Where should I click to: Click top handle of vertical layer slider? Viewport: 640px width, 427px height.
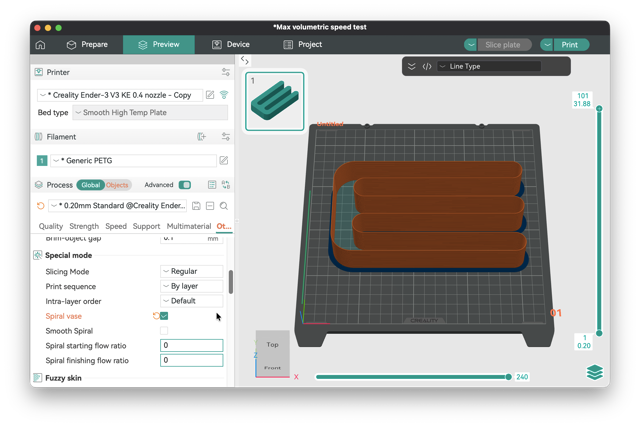click(599, 109)
